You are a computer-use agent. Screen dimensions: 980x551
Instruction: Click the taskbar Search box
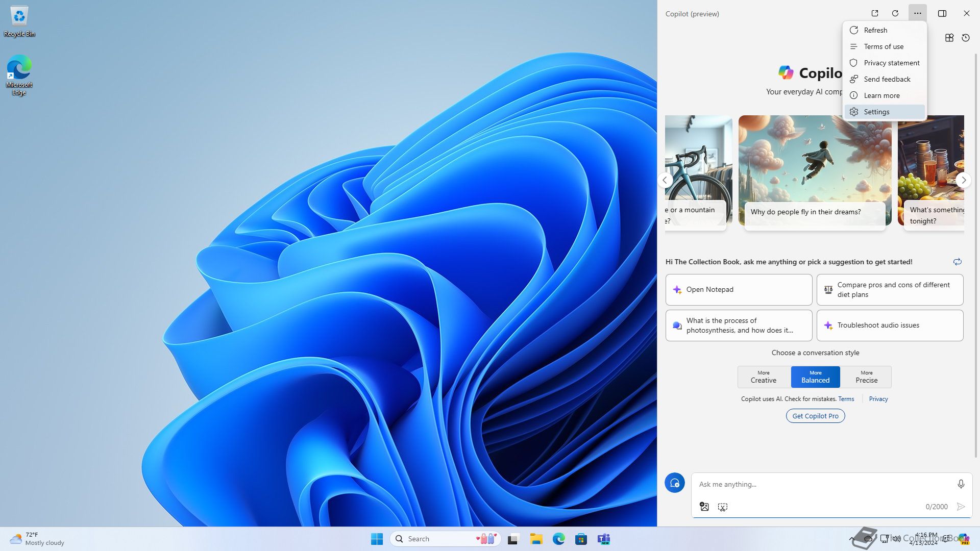[x=445, y=539]
